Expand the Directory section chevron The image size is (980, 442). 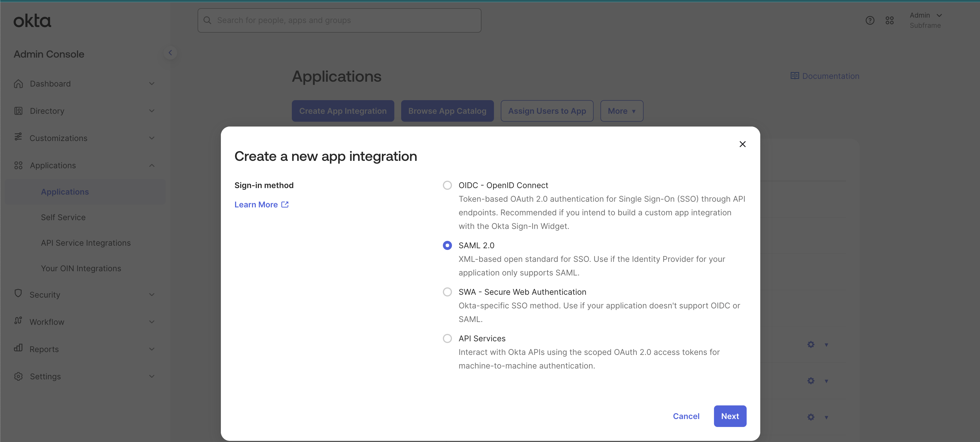[x=152, y=111]
